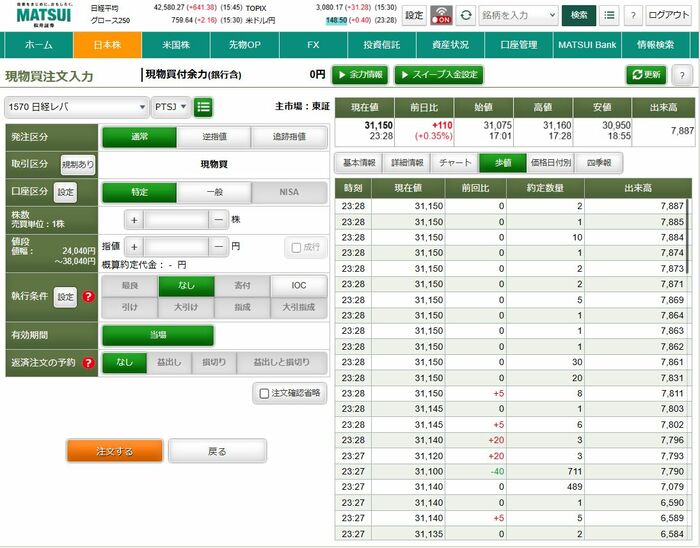The image size is (700, 548).
Task: Check the 成行 market order checkbox
Action: click(296, 247)
